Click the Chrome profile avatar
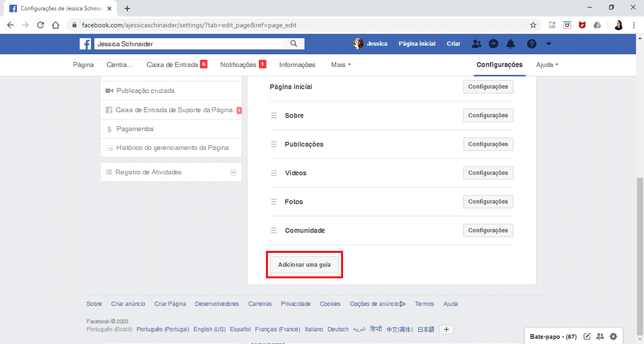The image size is (644, 344). tap(618, 25)
